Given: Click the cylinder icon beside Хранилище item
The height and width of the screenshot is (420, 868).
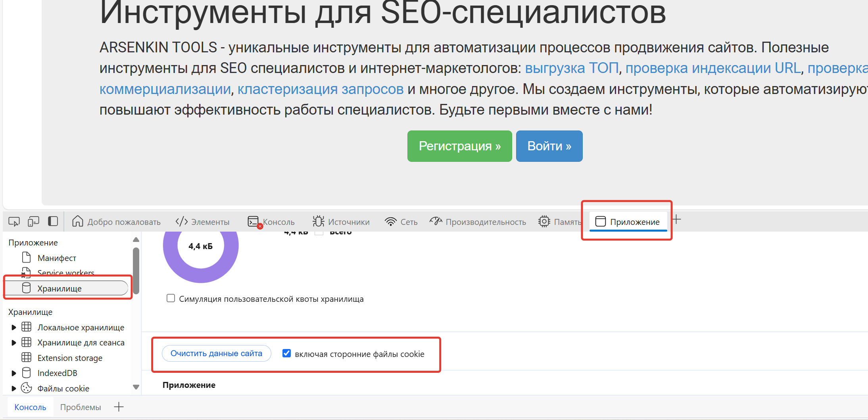Looking at the screenshot, I should click(26, 288).
